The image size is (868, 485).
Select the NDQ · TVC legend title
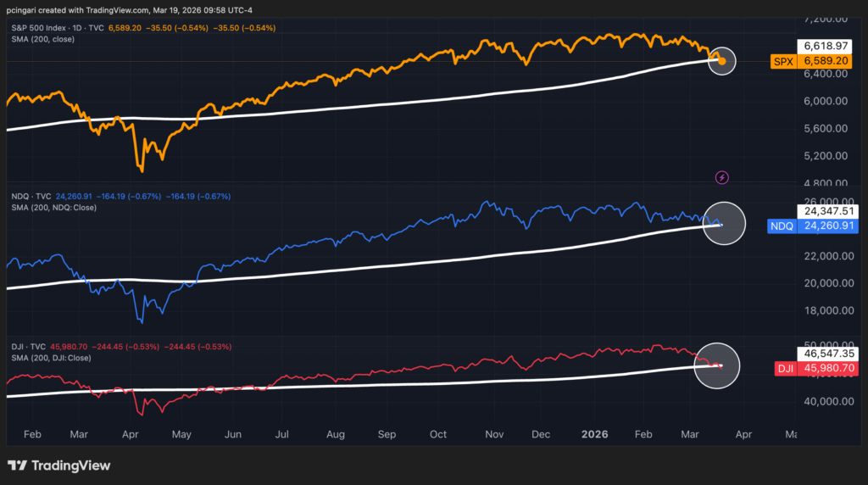coord(31,197)
